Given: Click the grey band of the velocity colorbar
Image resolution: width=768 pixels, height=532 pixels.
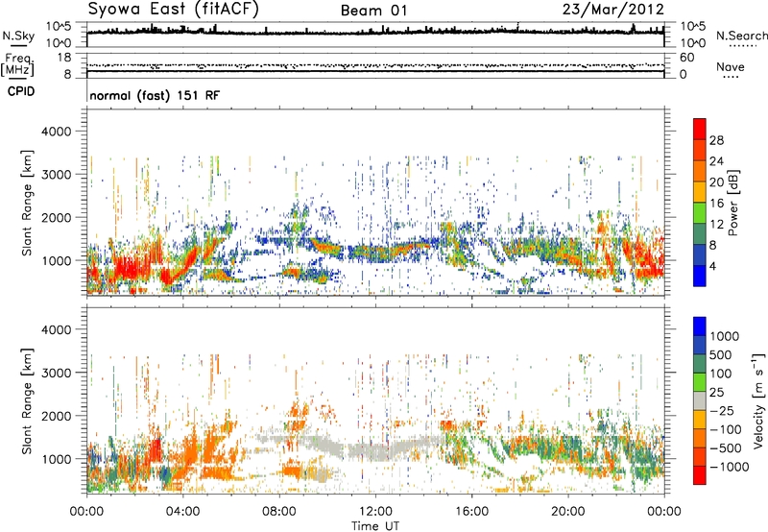Looking at the screenshot, I should 700,401.
